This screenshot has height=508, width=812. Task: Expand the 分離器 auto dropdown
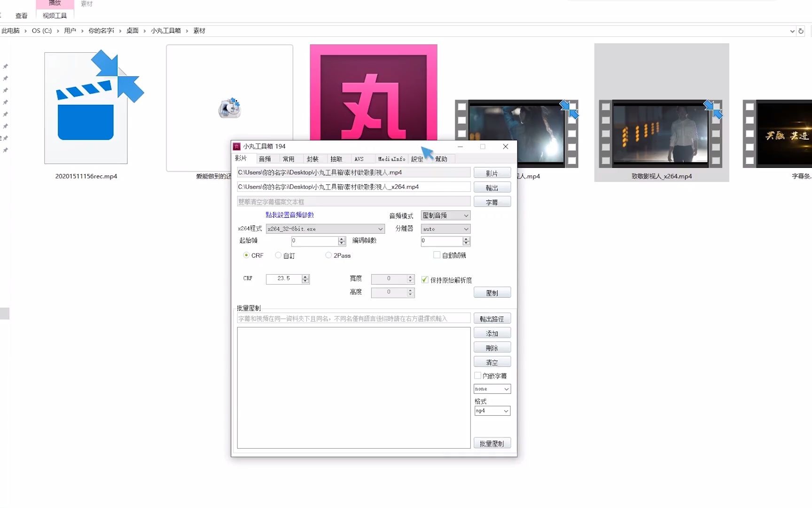point(445,229)
